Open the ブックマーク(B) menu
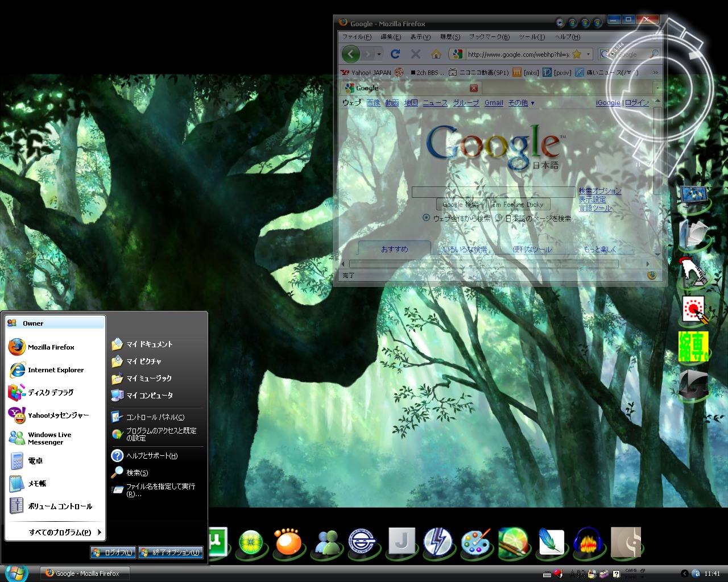Image resolution: width=728 pixels, height=582 pixels. (489, 37)
